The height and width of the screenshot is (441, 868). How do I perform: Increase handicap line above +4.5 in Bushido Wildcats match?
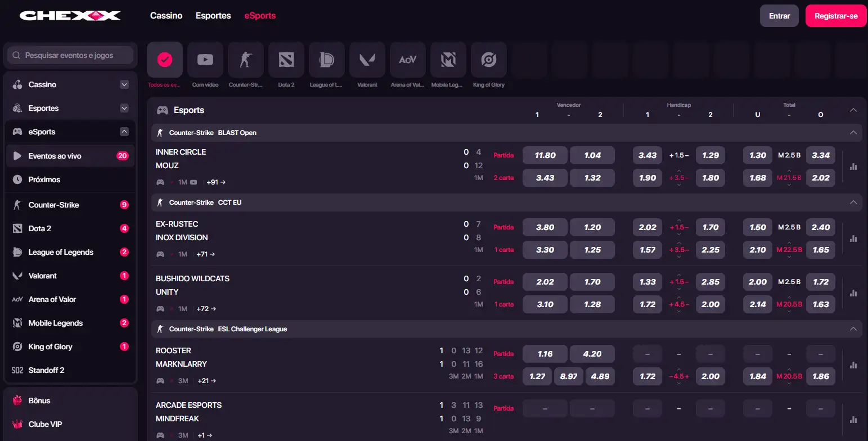point(679,298)
